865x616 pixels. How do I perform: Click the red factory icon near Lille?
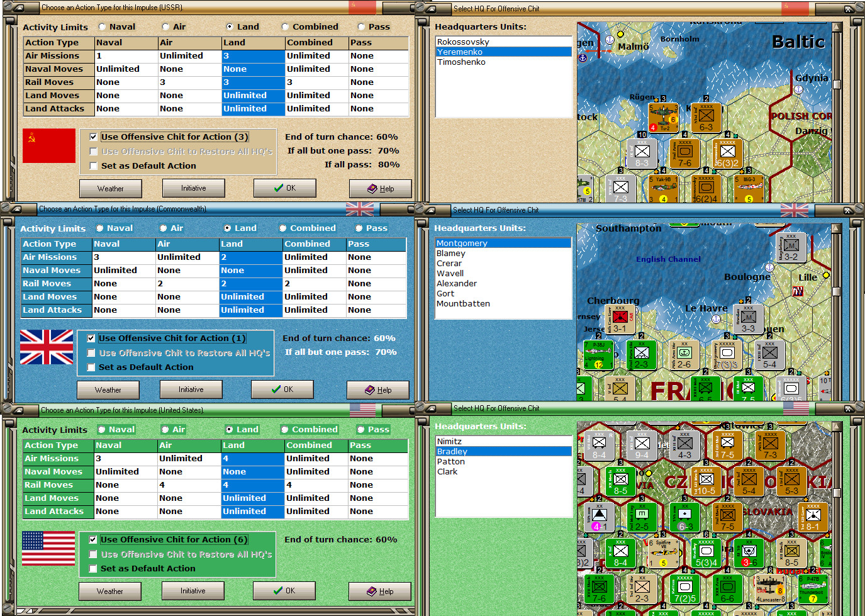798,291
